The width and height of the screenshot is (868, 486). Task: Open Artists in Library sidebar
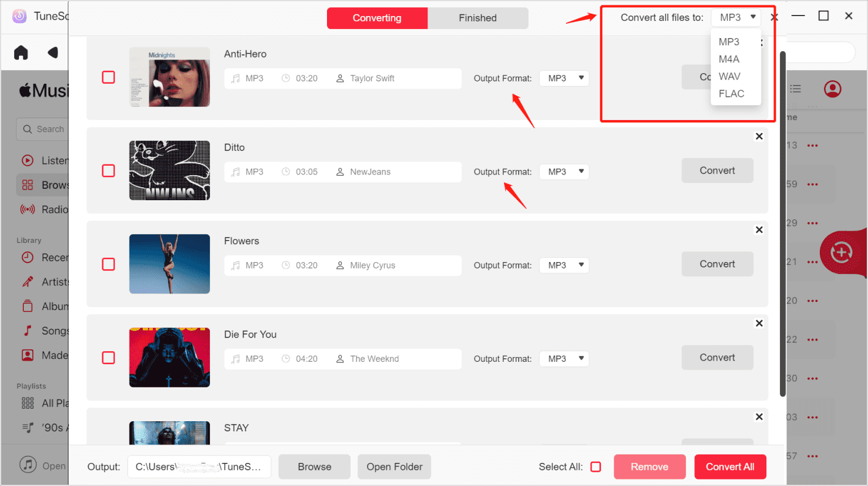[x=45, y=282]
